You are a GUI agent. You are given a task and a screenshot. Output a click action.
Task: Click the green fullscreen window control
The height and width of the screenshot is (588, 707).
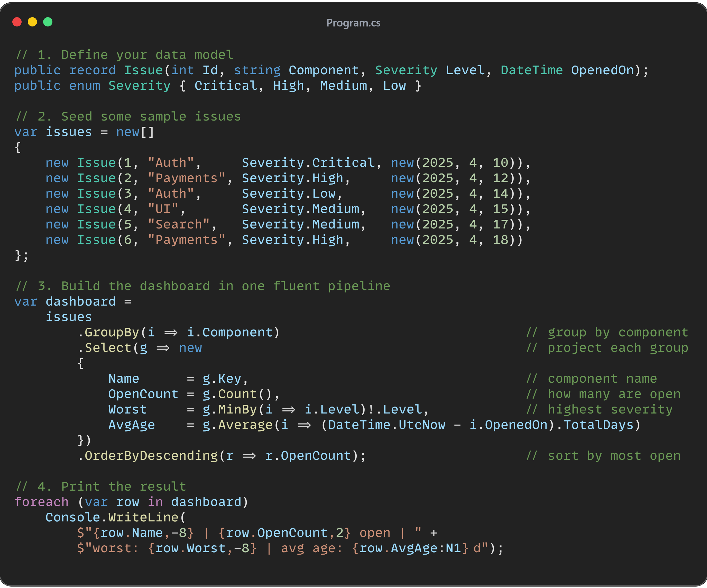(x=48, y=22)
